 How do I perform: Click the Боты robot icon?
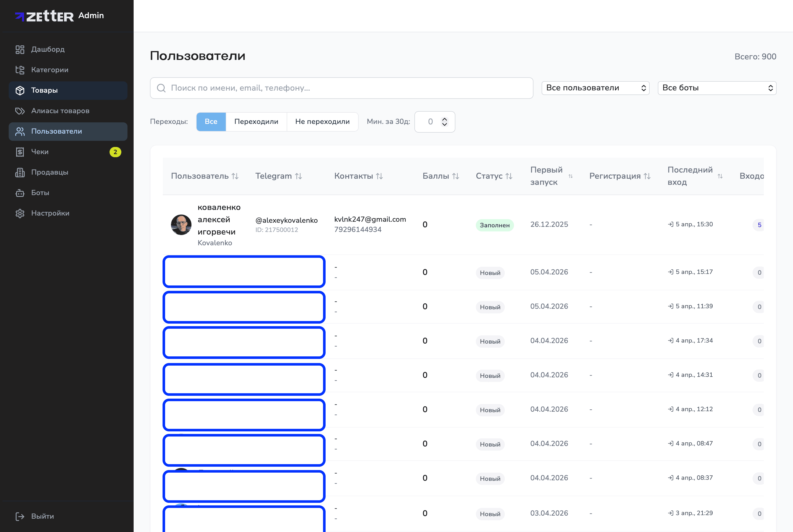(x=20, y=193)
